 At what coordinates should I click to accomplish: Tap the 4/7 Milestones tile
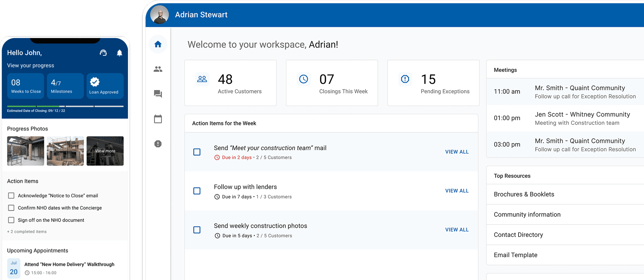(65, 86)
